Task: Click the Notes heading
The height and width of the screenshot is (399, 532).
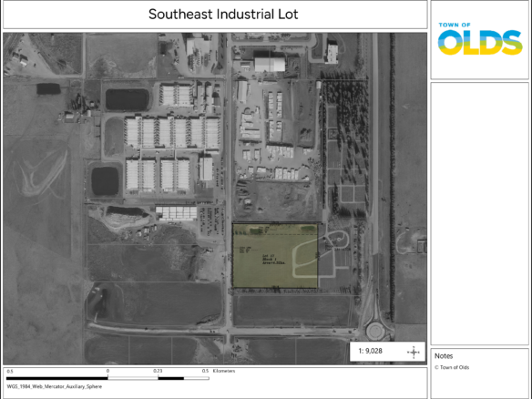Action: (444, 356)
